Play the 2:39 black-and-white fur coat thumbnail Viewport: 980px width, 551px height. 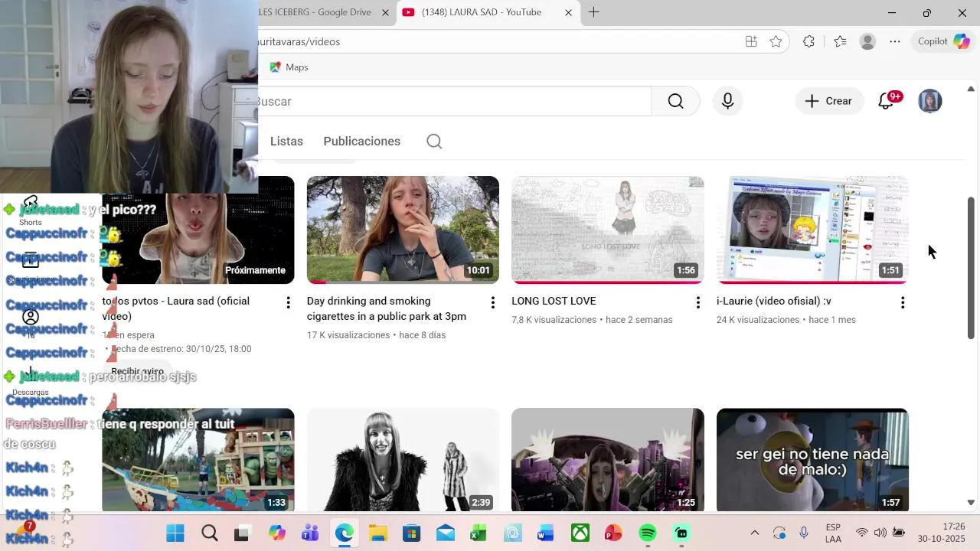coord(403,459)
